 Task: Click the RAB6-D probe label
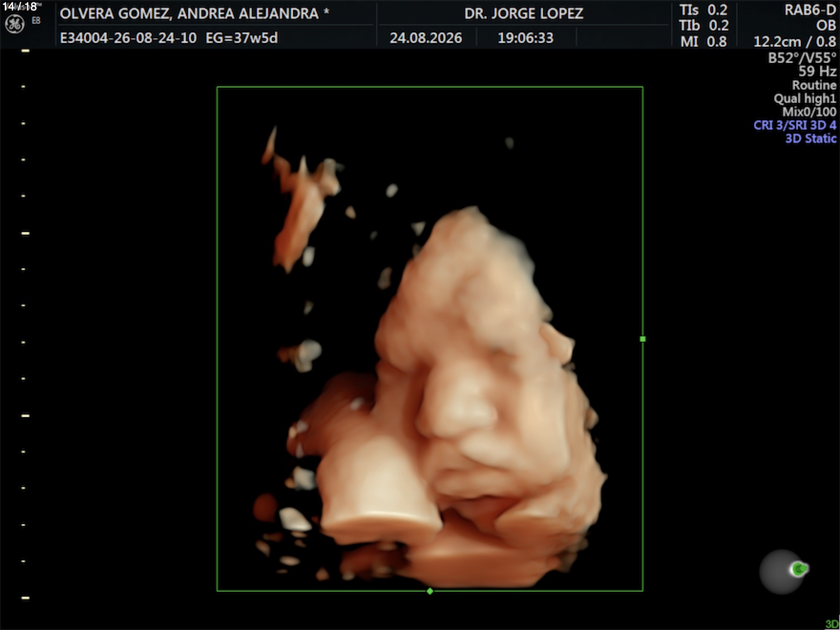810,10
